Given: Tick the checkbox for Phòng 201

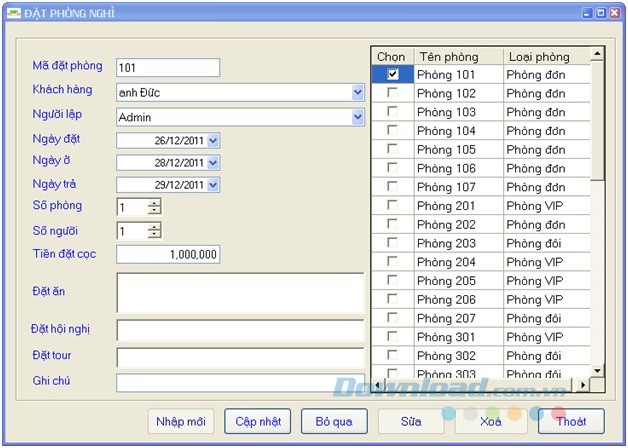Looking at the screenshot, I should [392, 205].
